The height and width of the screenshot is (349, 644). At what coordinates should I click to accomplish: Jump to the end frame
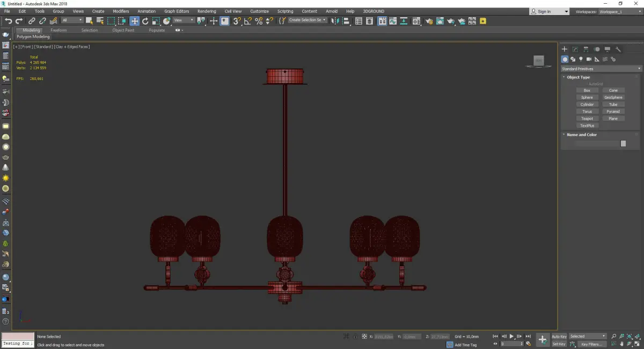coord(528,336)
